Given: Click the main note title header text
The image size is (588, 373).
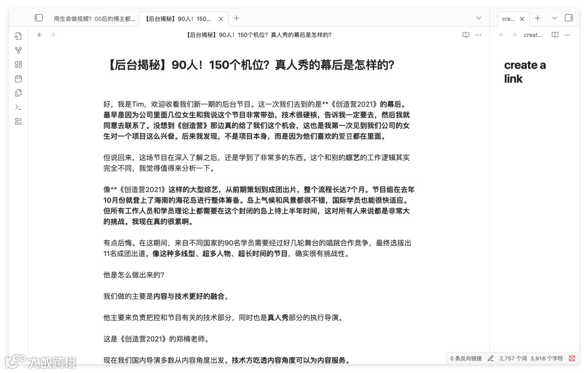Looking at the screenshot, I should coord(259,35).
